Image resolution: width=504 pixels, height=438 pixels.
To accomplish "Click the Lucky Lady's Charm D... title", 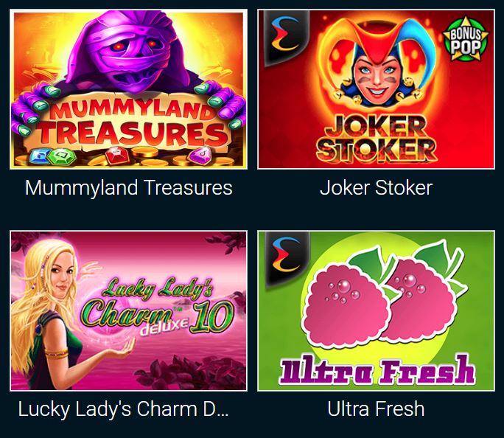I will 124,409.
